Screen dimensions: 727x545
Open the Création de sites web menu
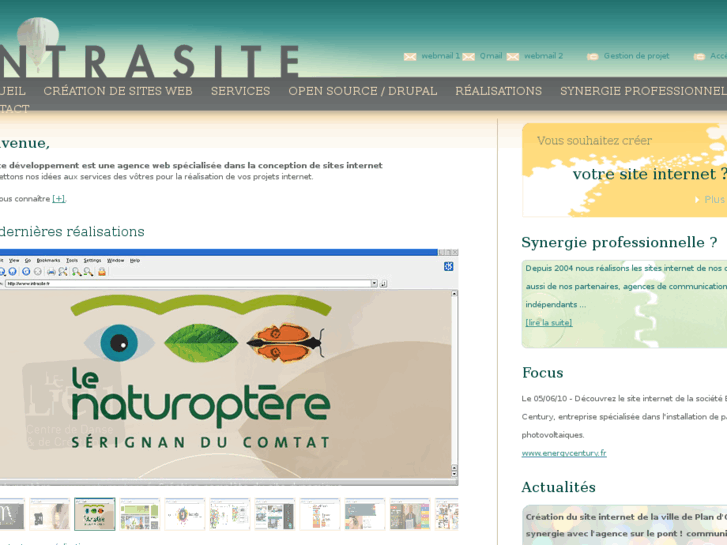point(118,91)
